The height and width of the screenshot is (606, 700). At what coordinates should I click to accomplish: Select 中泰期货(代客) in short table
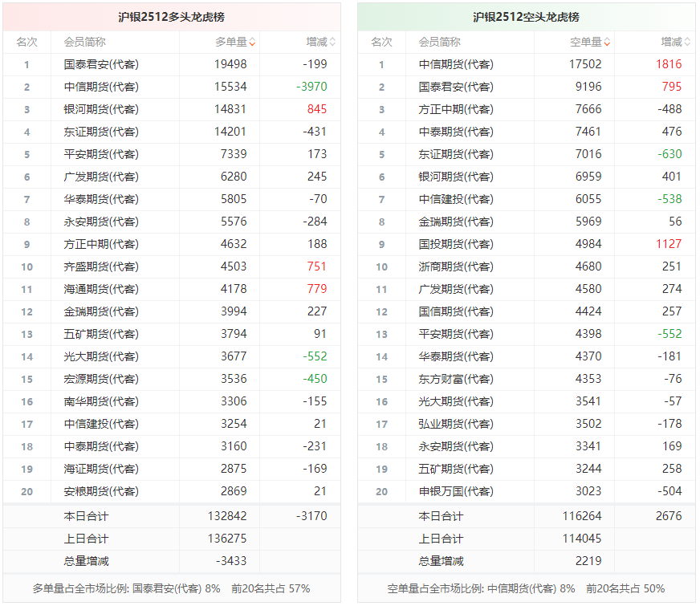456,132
